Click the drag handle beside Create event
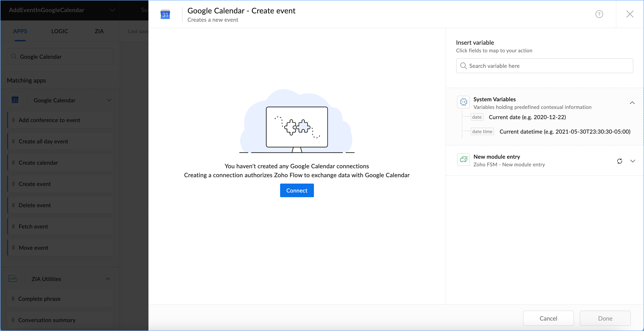644x331 pixels. tap(13, 184)
